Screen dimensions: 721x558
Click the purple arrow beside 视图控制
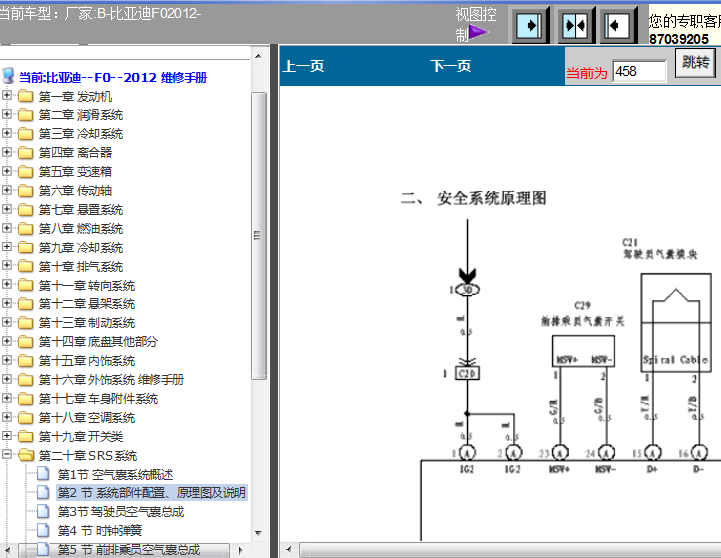pyautogui.click(x=478, y=32)
